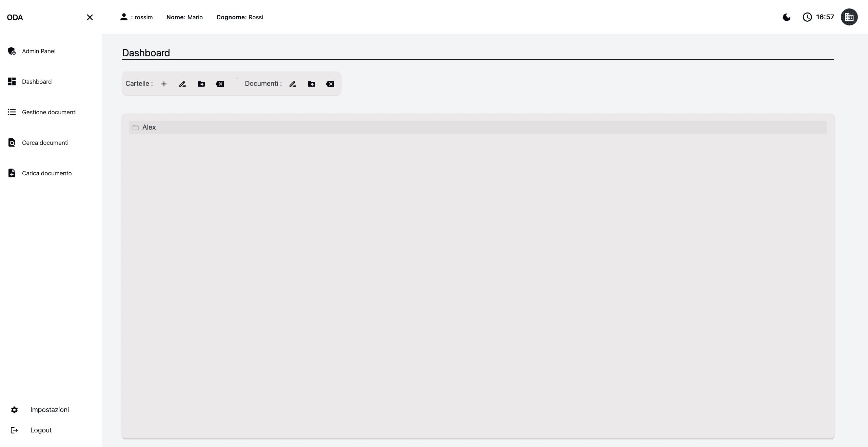Click the move folder icon under Cartelle

pyautogui.click(x=201, y=84)
